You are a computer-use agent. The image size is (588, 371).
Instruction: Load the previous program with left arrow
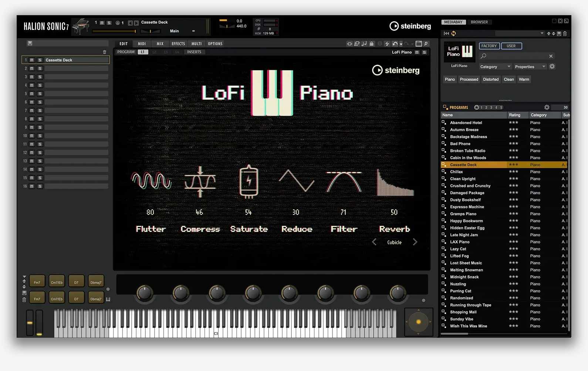[130, 23]
